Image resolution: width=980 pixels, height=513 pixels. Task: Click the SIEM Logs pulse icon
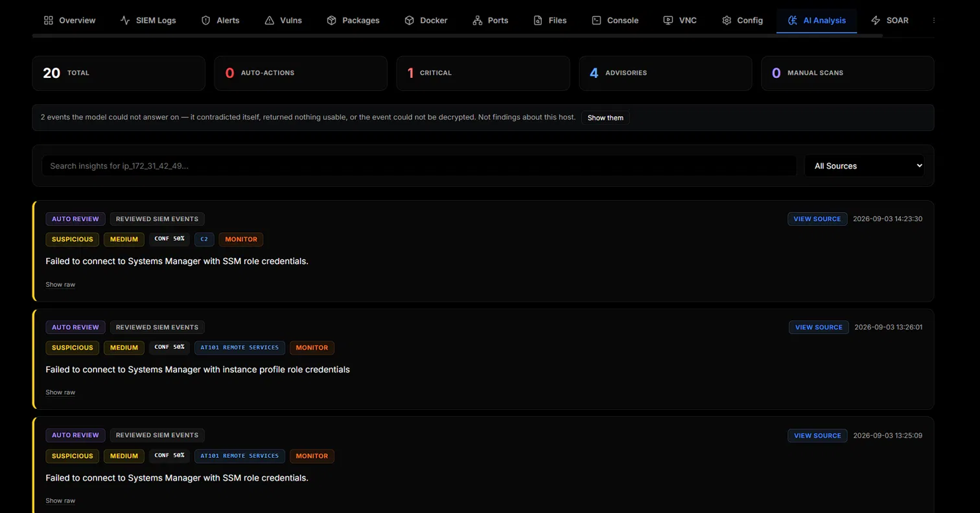click(x=126, y=20)
